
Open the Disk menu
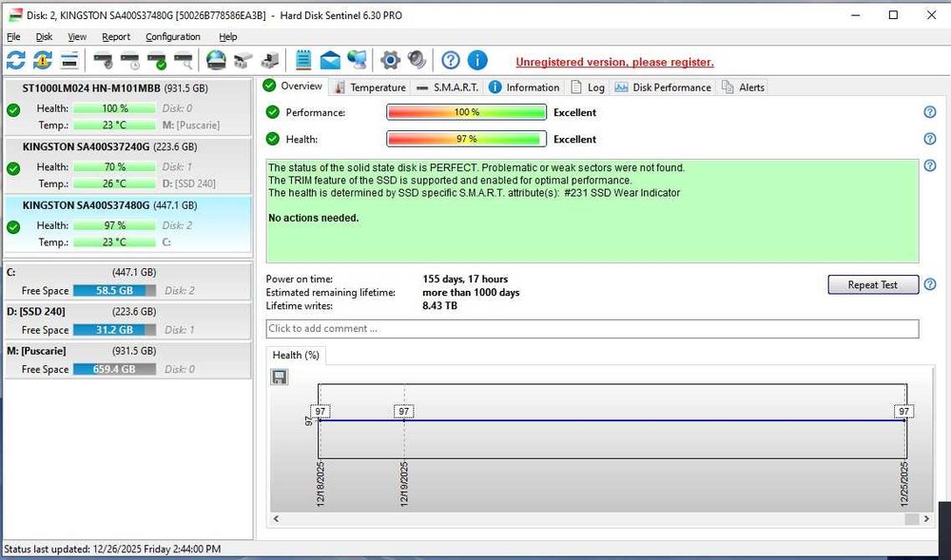coord(44,37)
